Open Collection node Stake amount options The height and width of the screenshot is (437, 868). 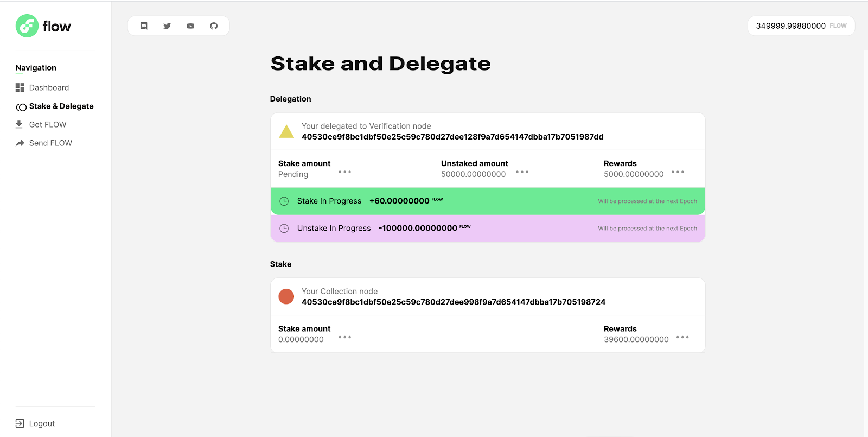coord(345,337)
